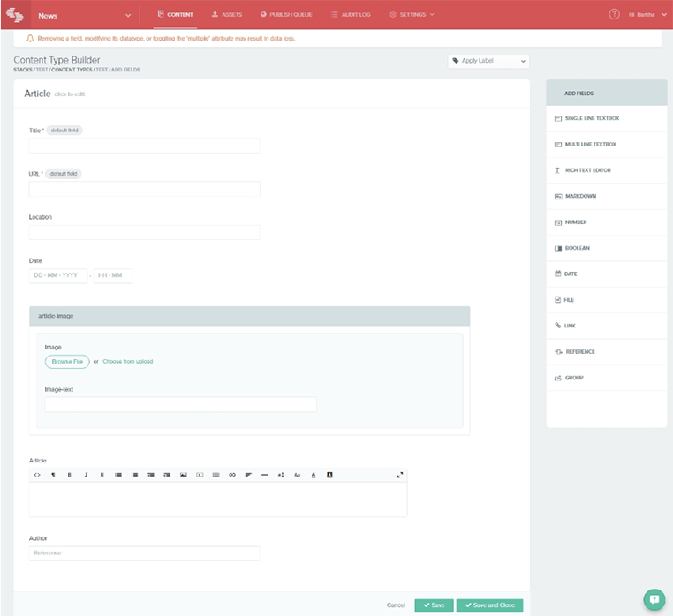Insert ordered list in Article editor
Viewport: 673px width, 616px height.
(135, 475)
